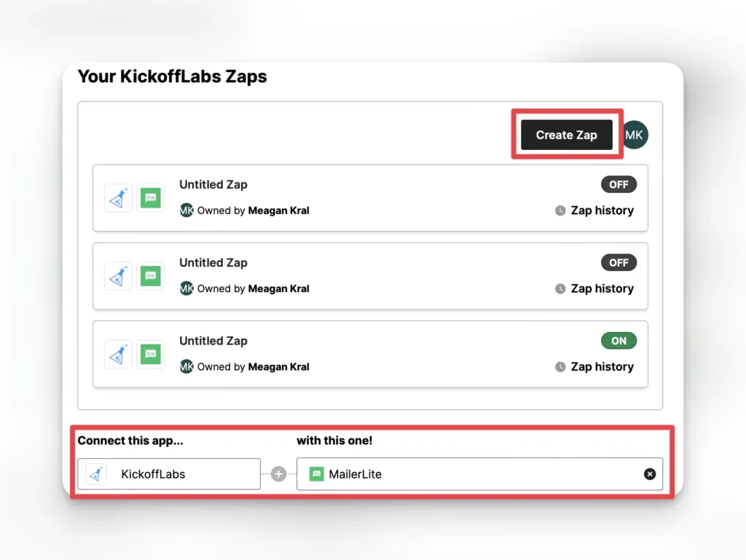Click the clock icon in the ON zap row

coord(560,367)
